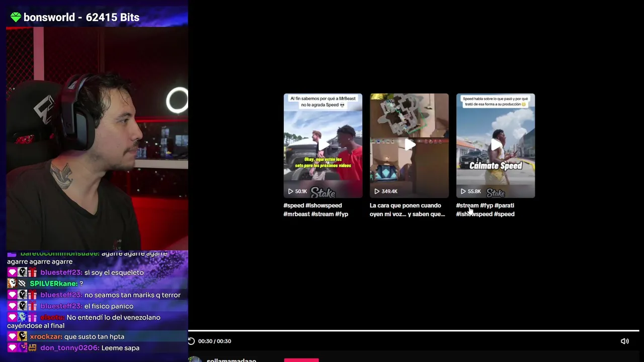Click caption '#speed #ishowspeed #mrbeast #stream #fyp'
The height and width of the screenshot is (362, 644).
(x=315, y=210)
